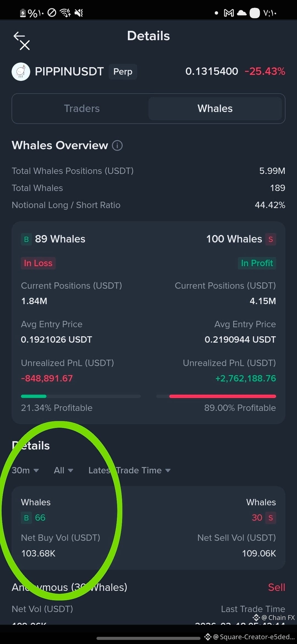
Task: Click the X close icon below arrow
Action: click(25, 45)
